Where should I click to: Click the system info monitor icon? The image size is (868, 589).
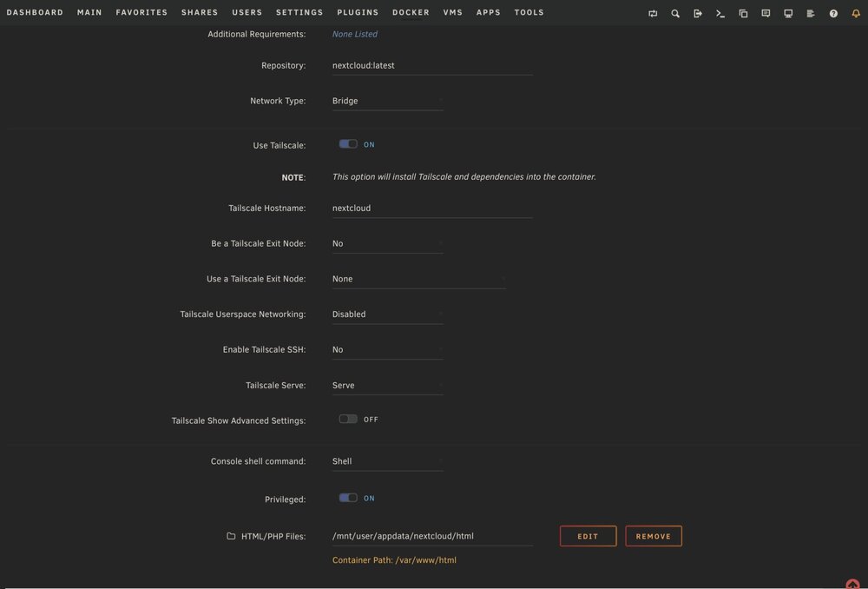[788, 13]
